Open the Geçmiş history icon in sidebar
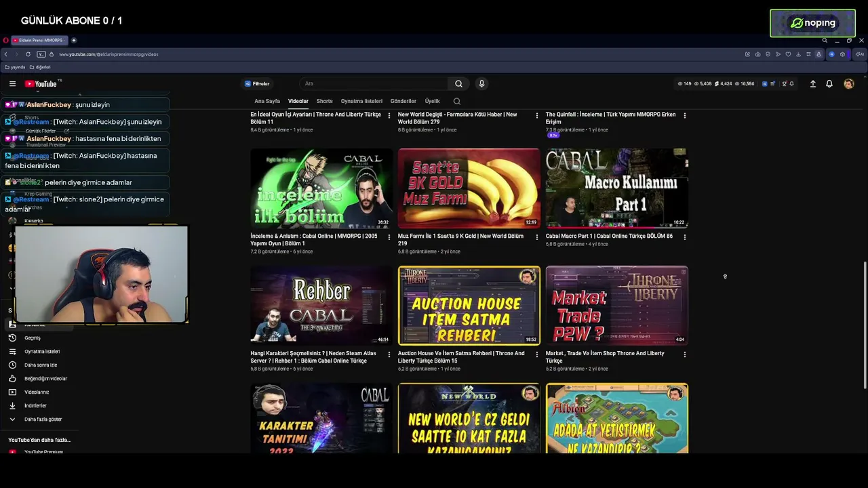The width and height of the screenshot is (868, 488). 12,338
